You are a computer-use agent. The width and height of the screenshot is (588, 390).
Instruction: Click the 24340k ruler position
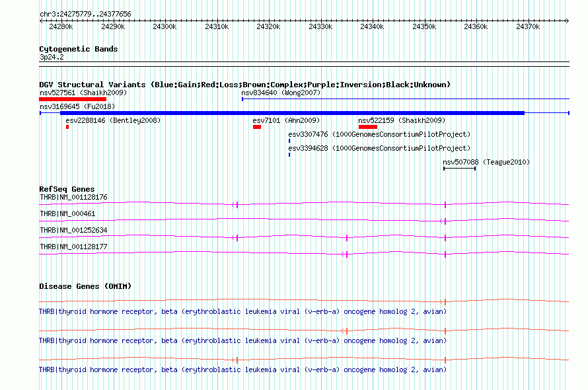click(372, 26)
